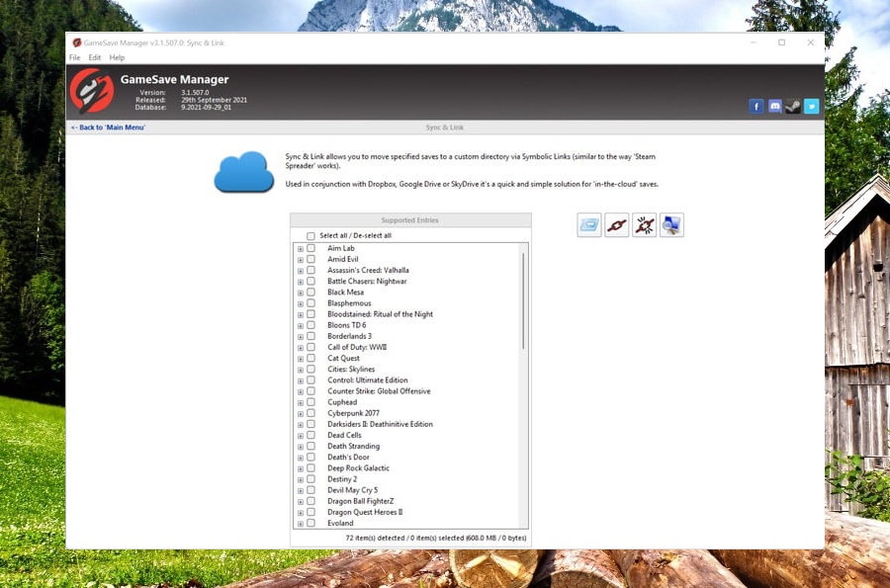The height and width of the screenshot is (588, 890).
Task: Expand the Devil May Cry 5 entry
Action: (300, 490)
